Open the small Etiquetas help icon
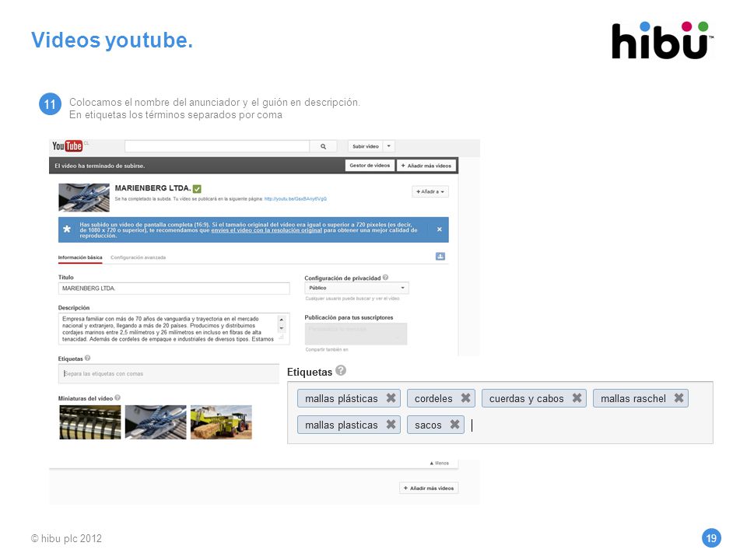The height and width of the screenshot is (560, 747). pyautogui.click(x=87, y=358)
